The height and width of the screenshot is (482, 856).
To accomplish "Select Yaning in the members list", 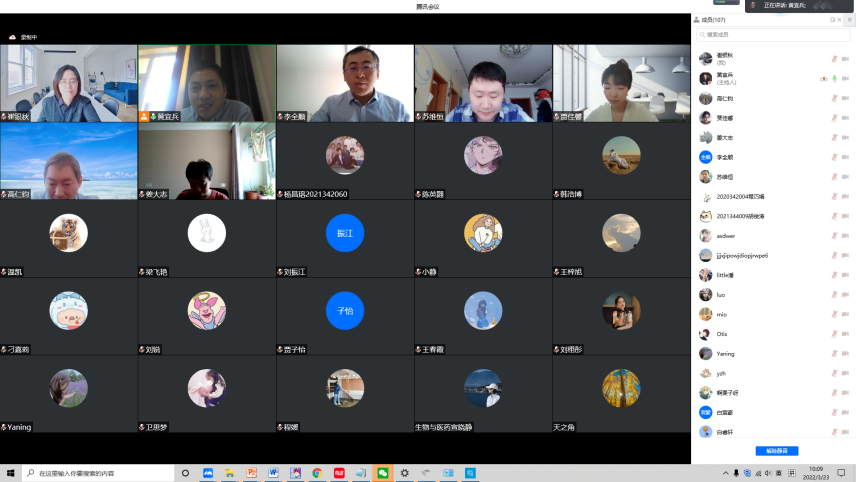I will 726,353.
